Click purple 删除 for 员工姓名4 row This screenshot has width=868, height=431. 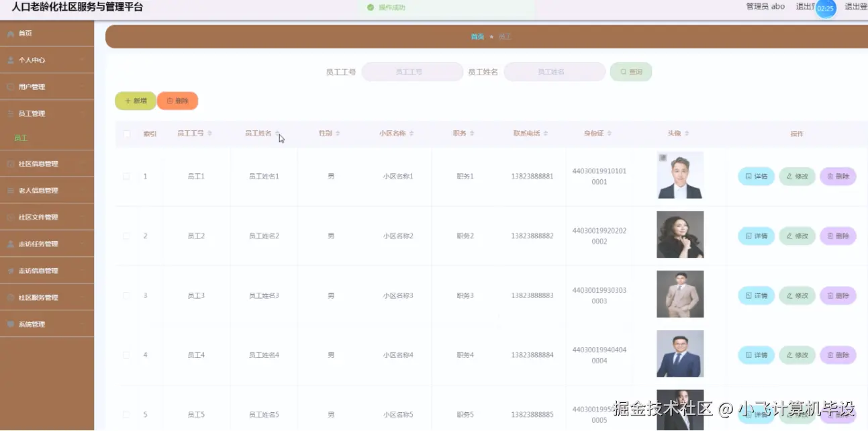point(838,355)
